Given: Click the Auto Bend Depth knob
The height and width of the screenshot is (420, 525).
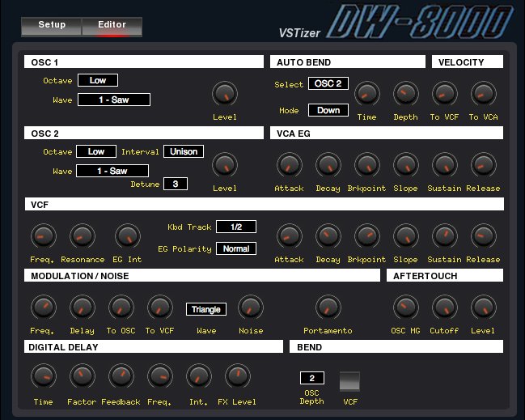Looking at the screenshot, I should click(406, 94).
